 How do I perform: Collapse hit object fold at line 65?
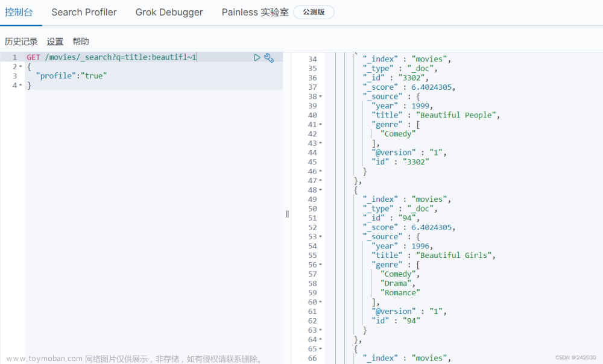pos(320,349)
